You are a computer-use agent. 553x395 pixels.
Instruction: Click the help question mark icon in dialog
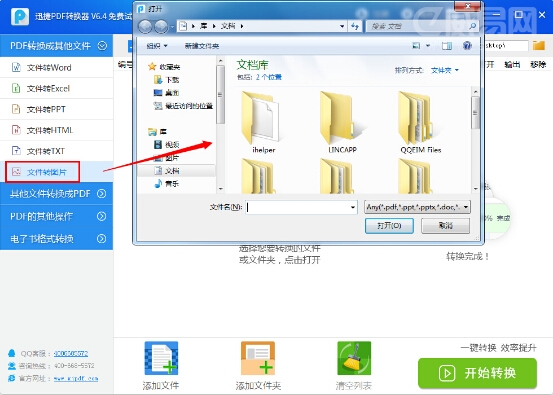(x=467, y=45)
